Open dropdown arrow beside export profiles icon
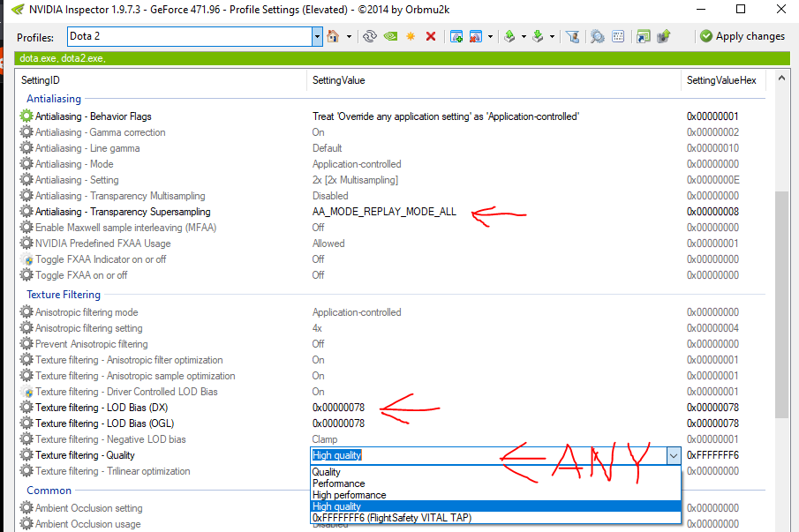799x532 pixels. pyautogui.click(x=524, y=37)
